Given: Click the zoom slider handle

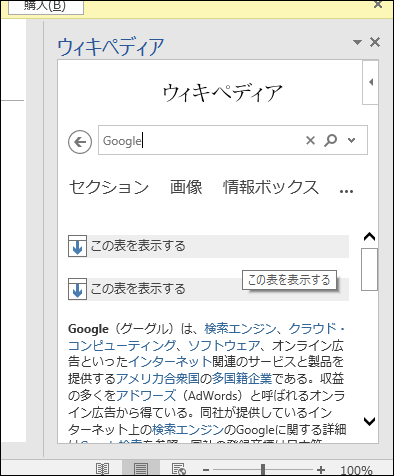Looking at the screenshot, I should pos(263,470).
